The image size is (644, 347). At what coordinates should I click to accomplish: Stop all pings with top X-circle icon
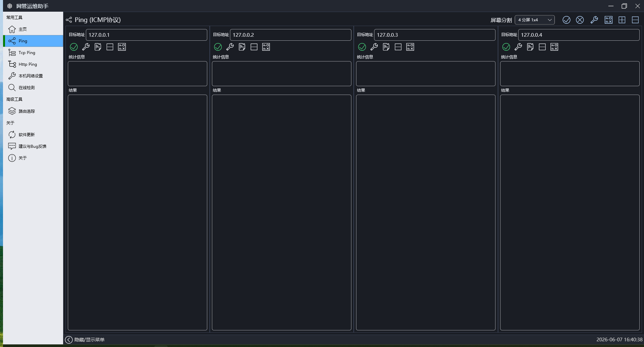580,20
